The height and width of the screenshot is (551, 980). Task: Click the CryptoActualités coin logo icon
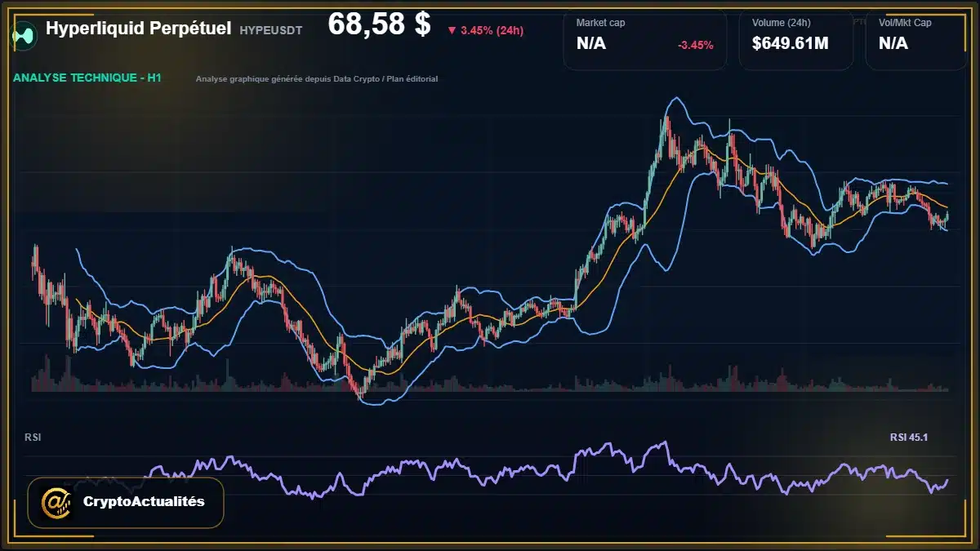click(x=56, y=502)
